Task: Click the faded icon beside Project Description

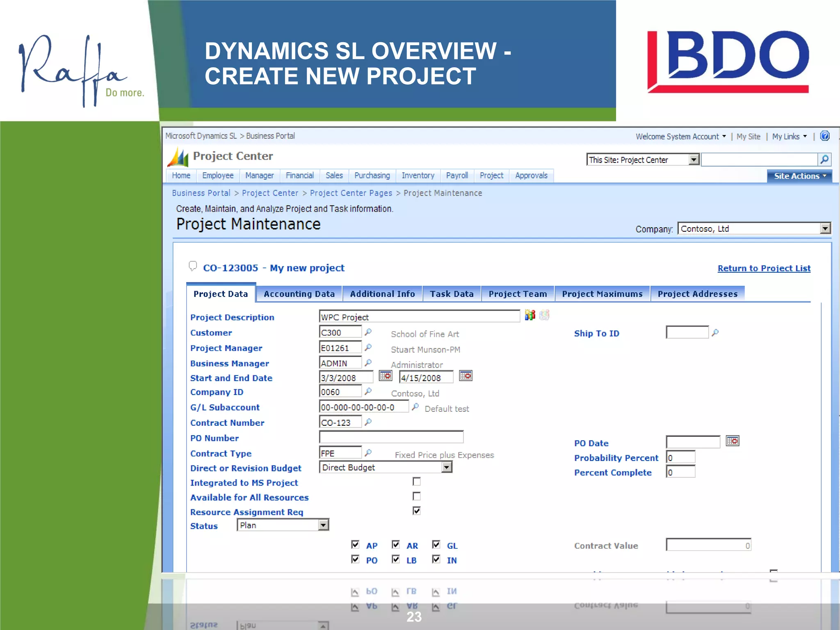Action: pyautogui.click(x=544, y=315)
